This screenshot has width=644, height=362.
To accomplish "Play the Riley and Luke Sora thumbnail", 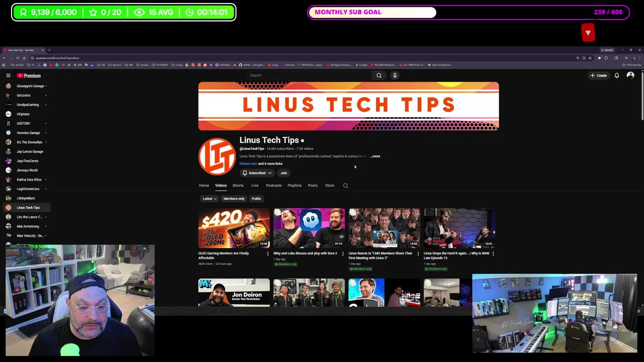I will [309, 228].
